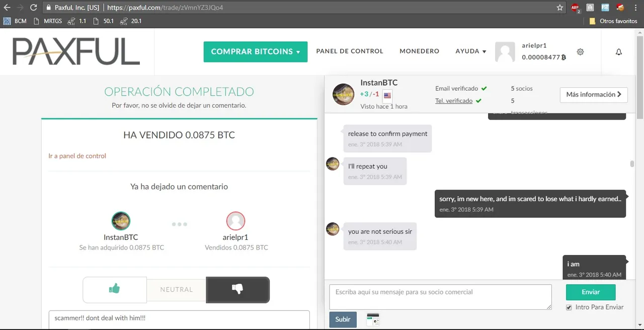The image size is (644, 330).
Task: Open the BCM bookmark
Action: tap(15, 21)
